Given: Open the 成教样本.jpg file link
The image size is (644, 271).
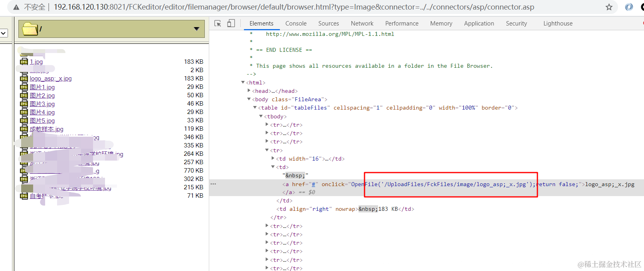Looking at the screenshot, I should pos(46,129).
